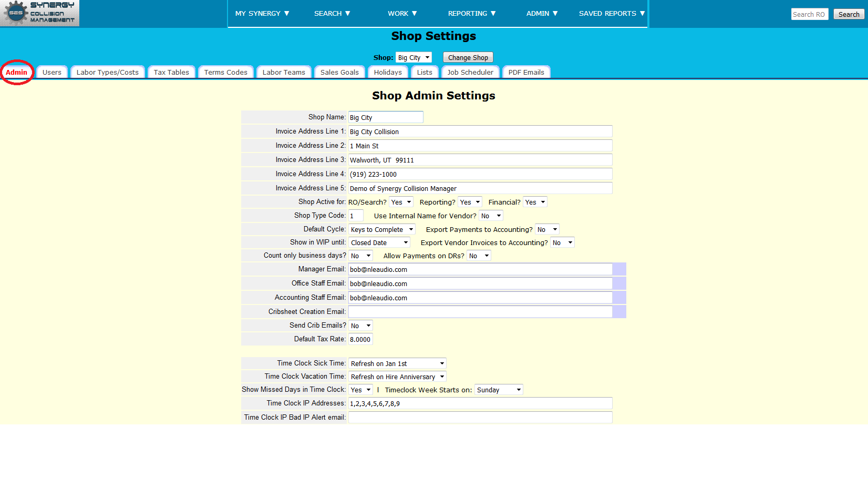This screenshot has height=477, width=868.
Task: Open the Financial active dropdown
Action: (x=535, y=202)
